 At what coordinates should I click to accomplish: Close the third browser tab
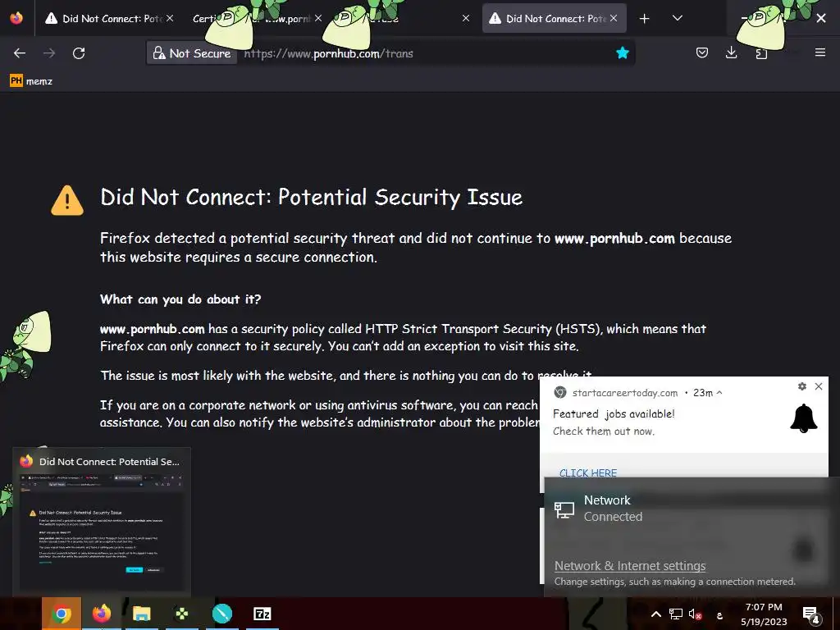pyautogui.click(x=466, y=18)
